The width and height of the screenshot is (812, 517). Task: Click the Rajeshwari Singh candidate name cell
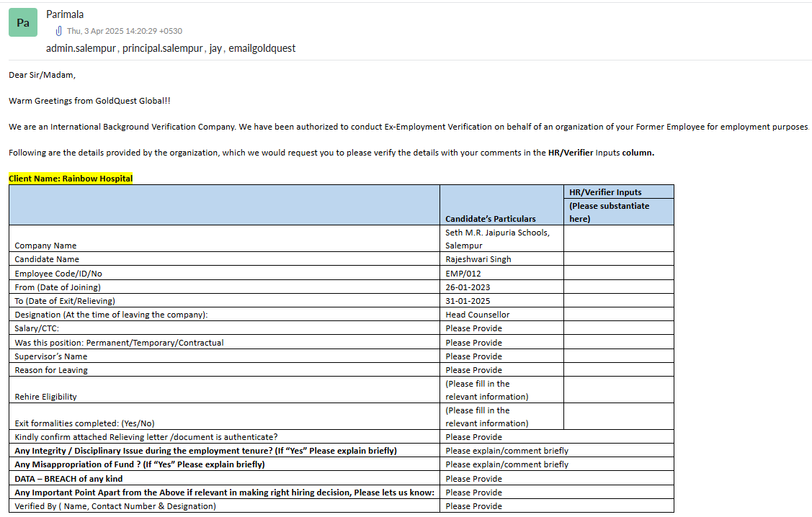point(478,259)
